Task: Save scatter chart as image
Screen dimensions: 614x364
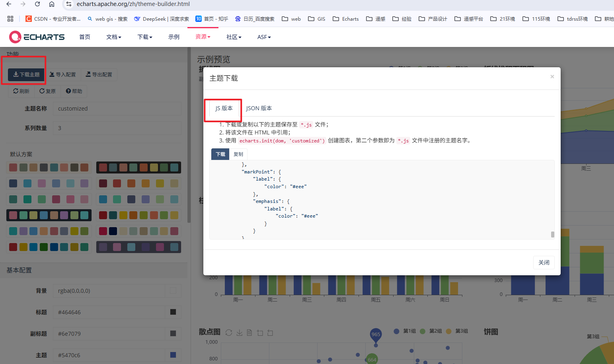Action: click(239, 333)
